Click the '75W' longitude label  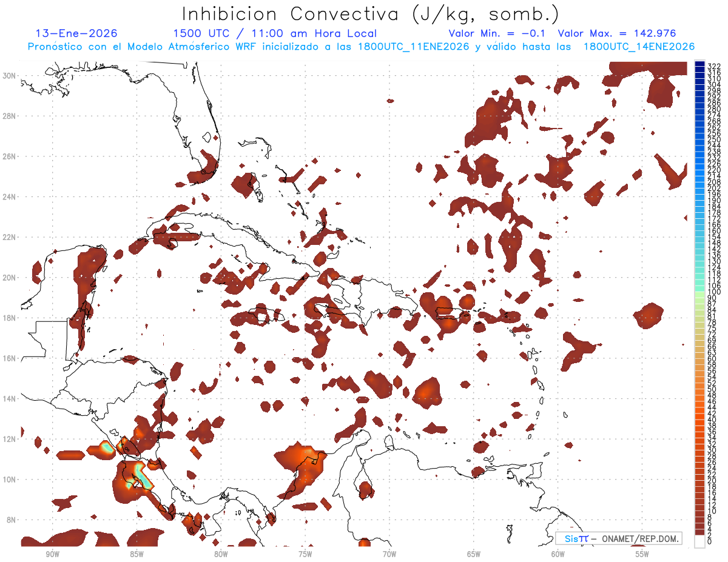[305, 554]
